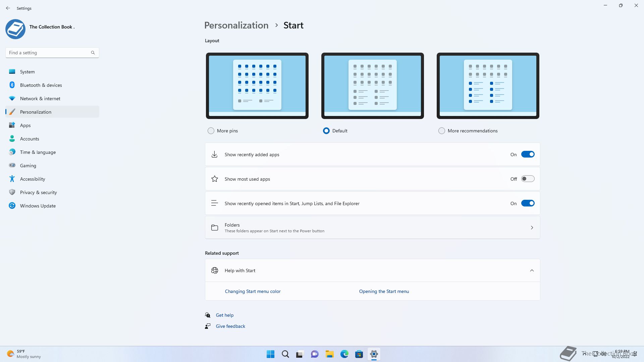Choose the More recommendations radio option
The image size is (644, 362).
click(x=442, y=131)
